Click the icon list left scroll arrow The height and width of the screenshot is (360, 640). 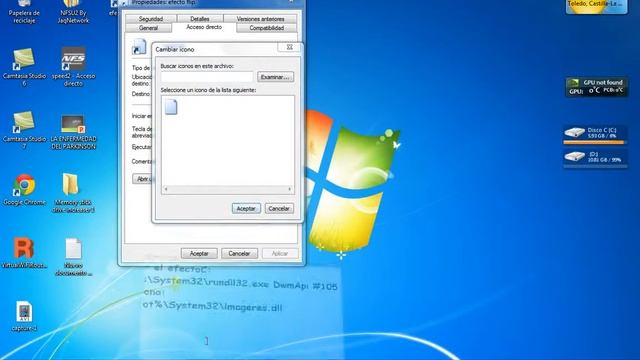point(166,189)
